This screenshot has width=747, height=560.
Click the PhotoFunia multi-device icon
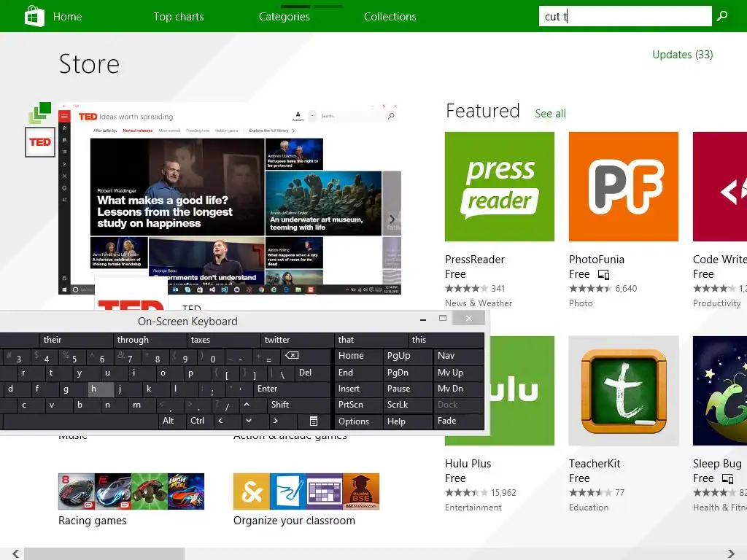click(603, 275)
